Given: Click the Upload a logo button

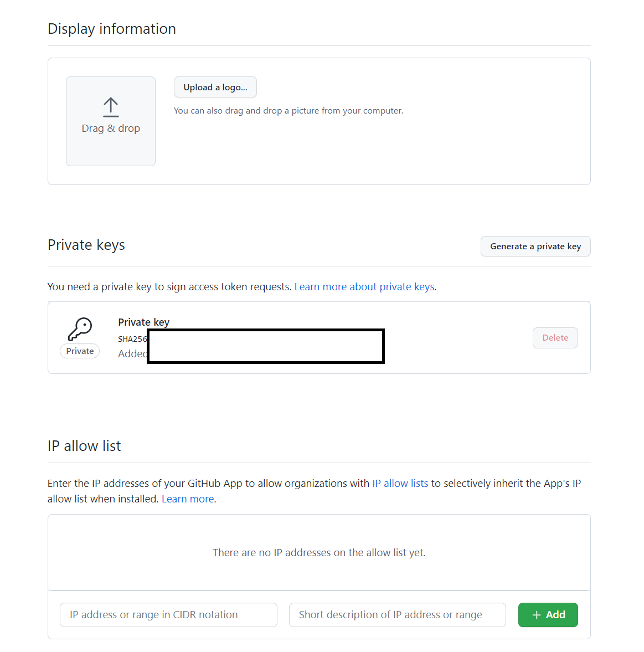Looking at the screenshot, I should click(215, 87).
